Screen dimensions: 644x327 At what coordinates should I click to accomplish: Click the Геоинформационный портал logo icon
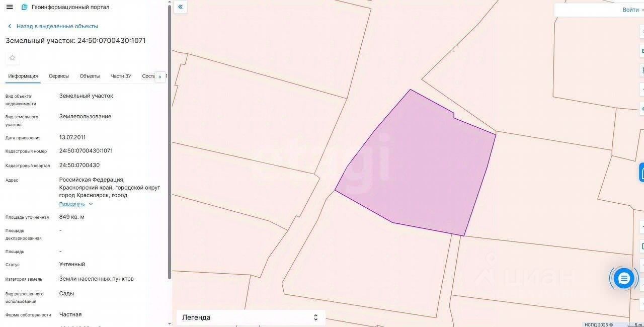[24, 7]
